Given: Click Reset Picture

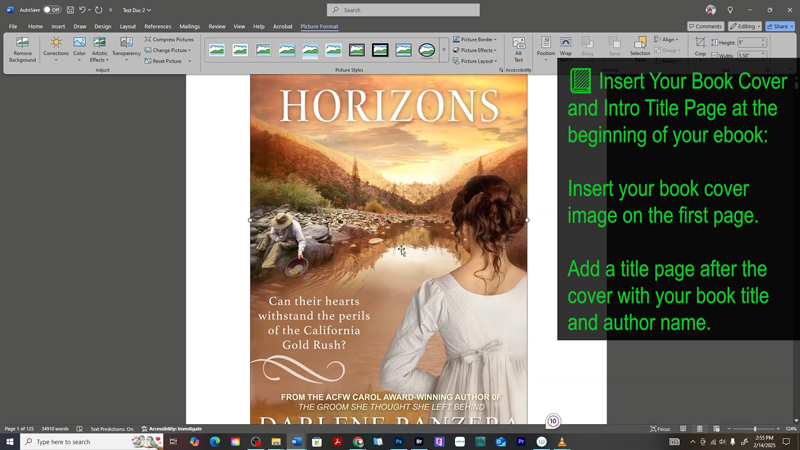Looking at the screenshot, I should pos(163,61).
